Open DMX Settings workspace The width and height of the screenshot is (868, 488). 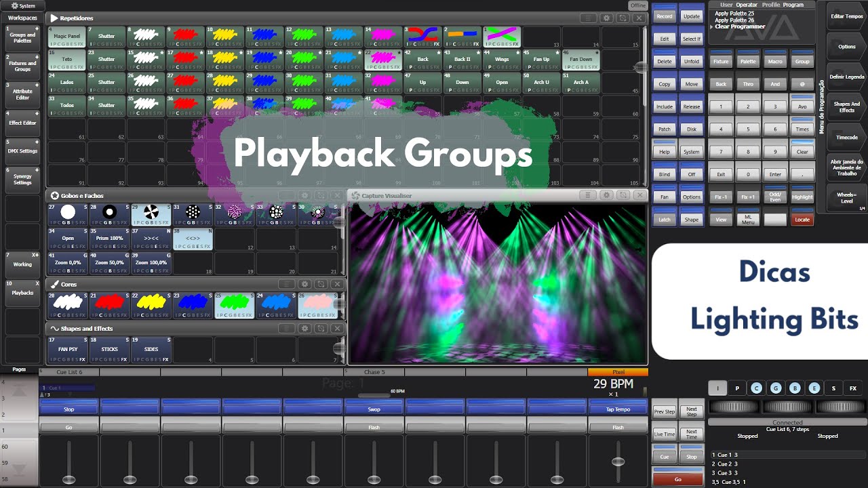[x=22, y=151]
